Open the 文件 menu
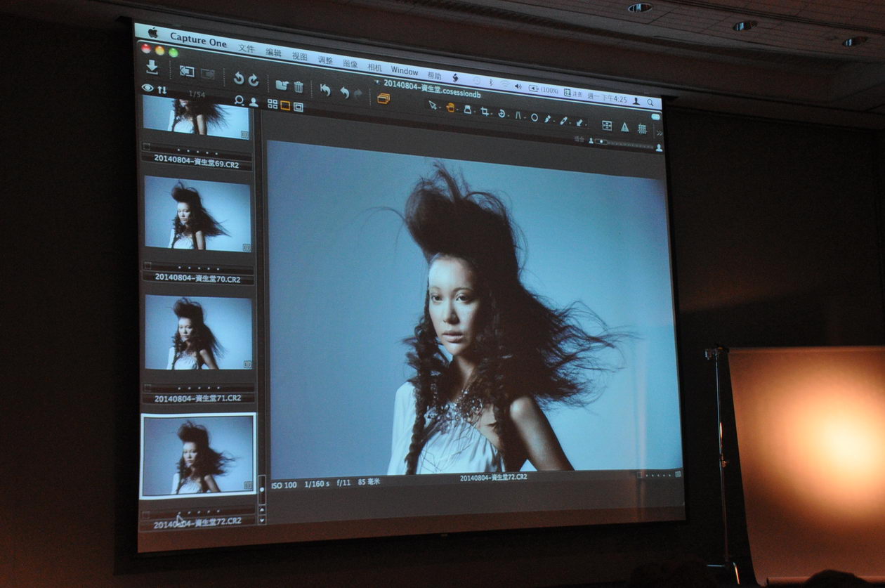The height and width of the screenshot is (588, 885). coord(247,48)
